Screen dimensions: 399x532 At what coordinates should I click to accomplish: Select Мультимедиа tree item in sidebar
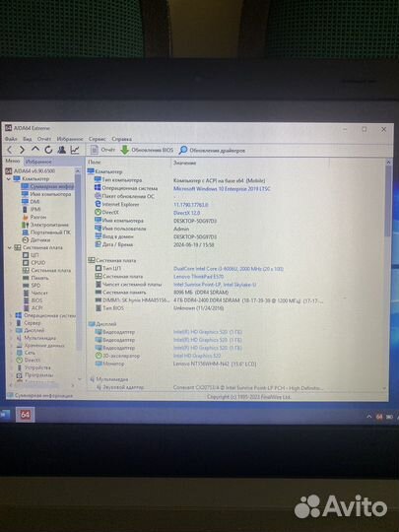(36, 338)
